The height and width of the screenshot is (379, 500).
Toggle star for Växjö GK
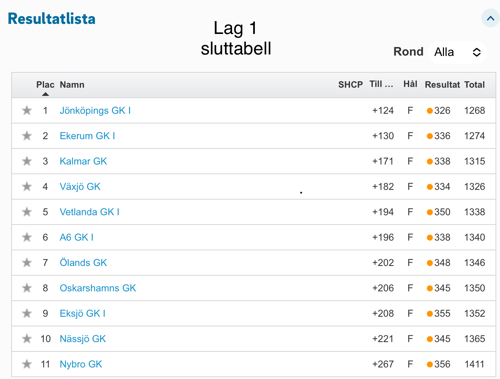tap(27, 186)
